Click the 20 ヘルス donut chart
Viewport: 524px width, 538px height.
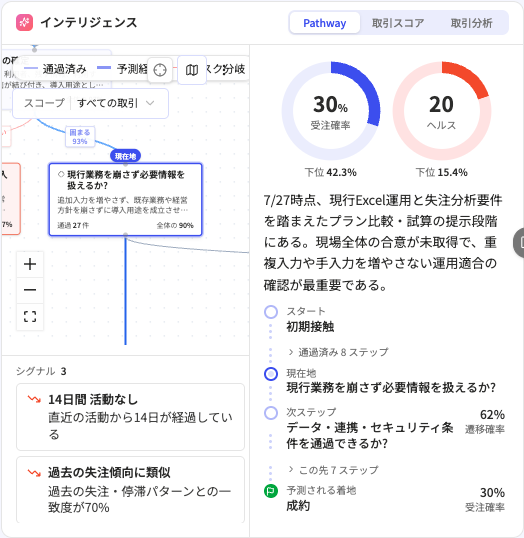pyautogui.click(x=442, y=110)
